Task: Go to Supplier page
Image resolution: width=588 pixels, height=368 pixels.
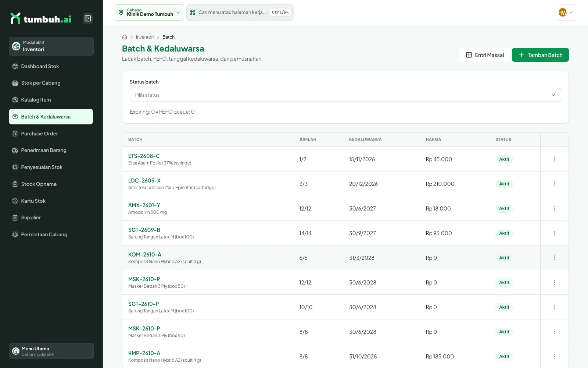Action: (51, 217)
